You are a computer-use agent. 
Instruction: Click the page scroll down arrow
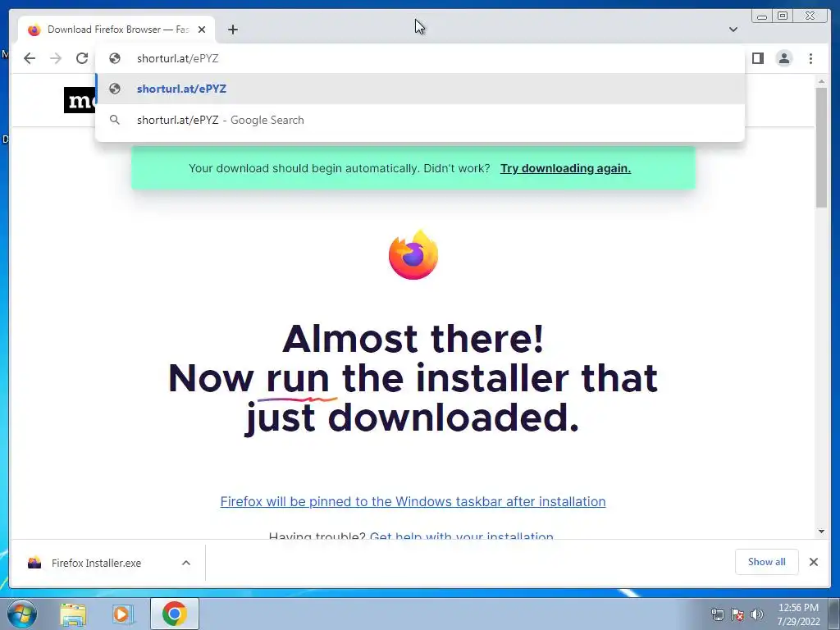tap(821, 532)
